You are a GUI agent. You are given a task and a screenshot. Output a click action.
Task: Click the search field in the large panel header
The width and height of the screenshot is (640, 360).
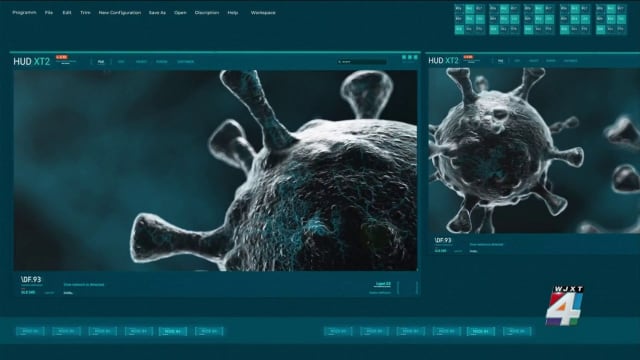pyautogui.click(x=362, y=62)
